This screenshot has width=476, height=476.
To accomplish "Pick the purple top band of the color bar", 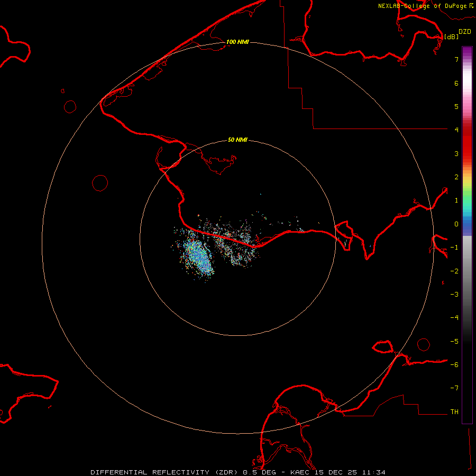I will pos(467,52).
